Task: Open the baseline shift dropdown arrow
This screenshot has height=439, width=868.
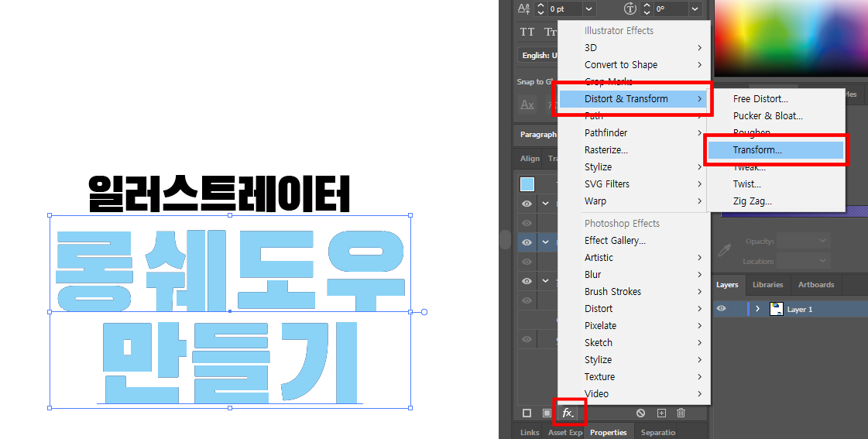Action: click(588, 9)
